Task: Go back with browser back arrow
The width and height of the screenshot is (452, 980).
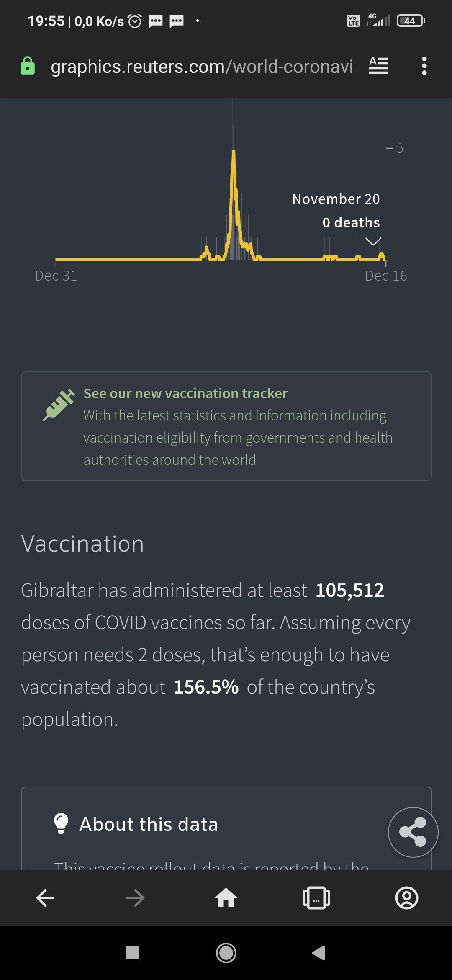Action: [x=45, y=897]
